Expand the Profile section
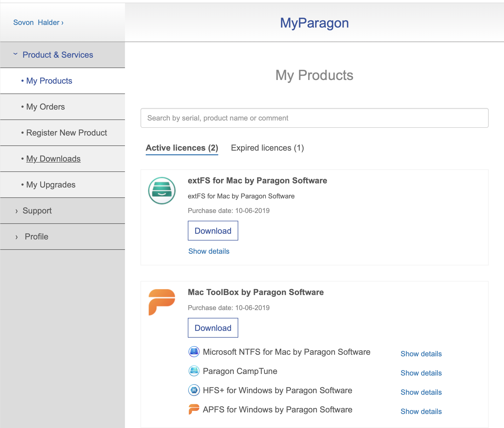Image resolution: width=504 pixels, height=428 pixels. point(36,237)
